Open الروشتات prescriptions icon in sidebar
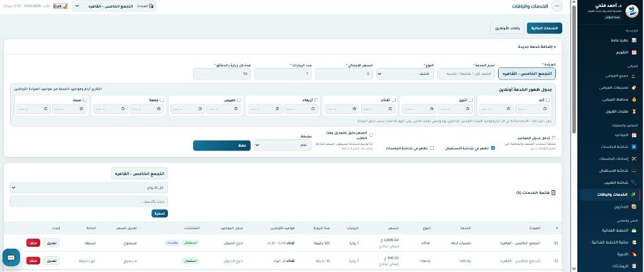The height and width of the screenshot is (272, 644). click(x=634, y=266)
